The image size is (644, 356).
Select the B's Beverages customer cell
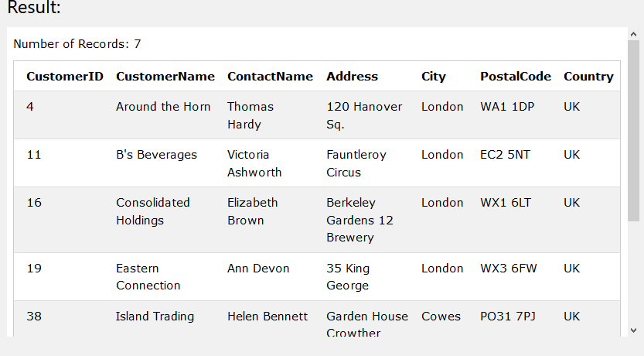pos(156,155)
